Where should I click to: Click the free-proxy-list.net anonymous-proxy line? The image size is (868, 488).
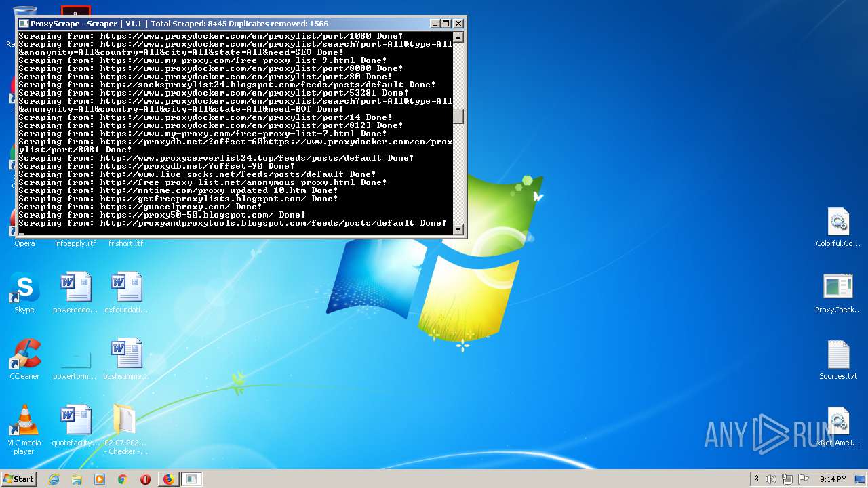tap(203, 182)
